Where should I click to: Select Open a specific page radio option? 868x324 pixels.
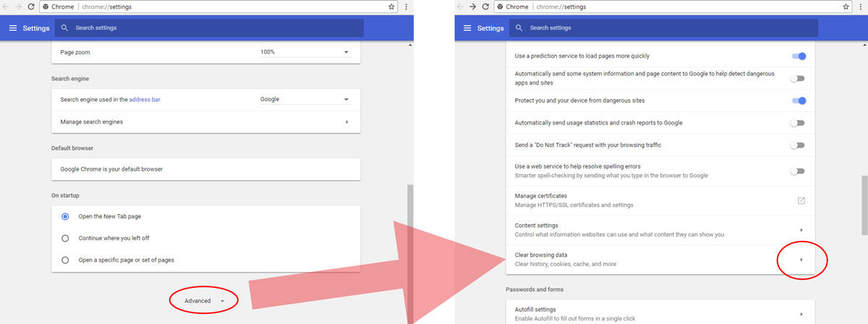click(x=65, y=260)
